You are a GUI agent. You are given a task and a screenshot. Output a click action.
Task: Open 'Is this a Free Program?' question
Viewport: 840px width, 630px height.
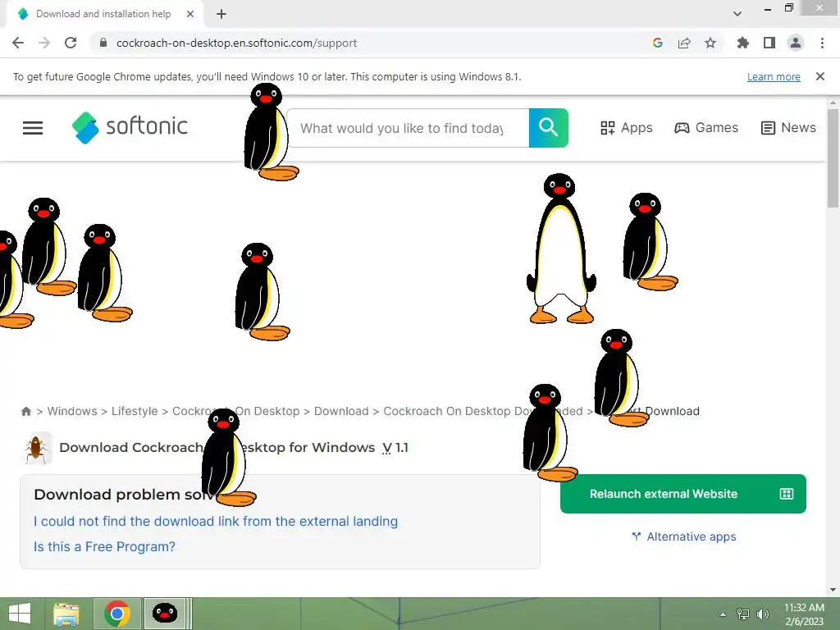(104, 546)
